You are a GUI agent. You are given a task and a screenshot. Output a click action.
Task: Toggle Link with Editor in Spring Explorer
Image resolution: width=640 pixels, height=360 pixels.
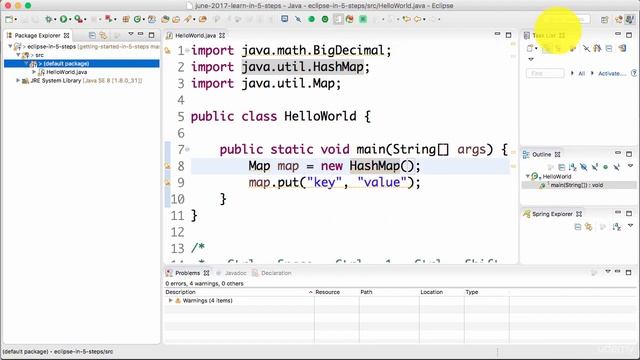[589, 227]
